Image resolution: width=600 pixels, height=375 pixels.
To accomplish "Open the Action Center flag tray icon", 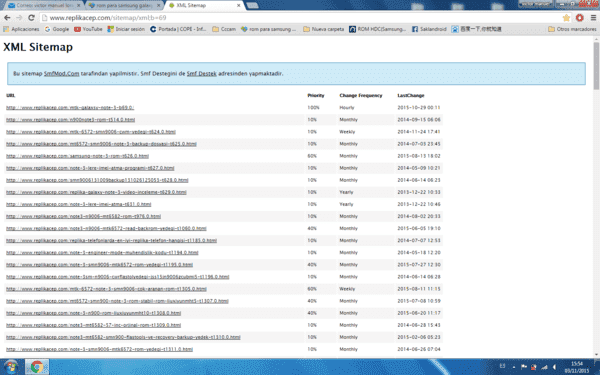I will 524,367.
